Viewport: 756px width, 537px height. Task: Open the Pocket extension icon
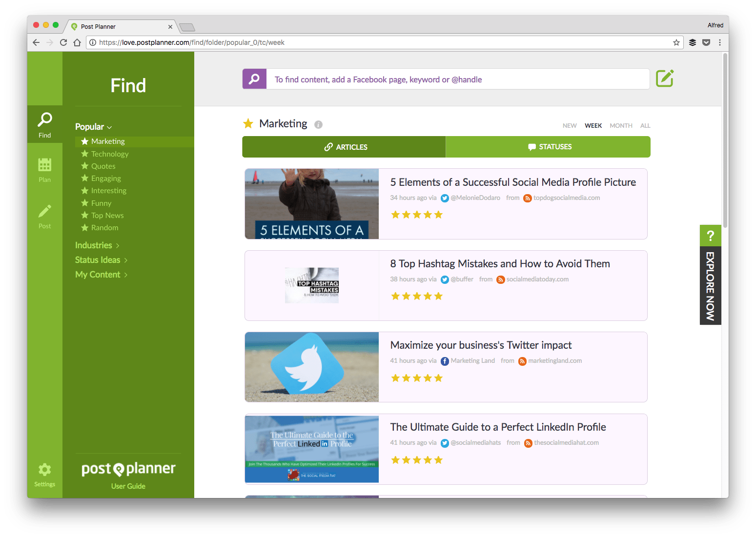[x=706, y=42]
